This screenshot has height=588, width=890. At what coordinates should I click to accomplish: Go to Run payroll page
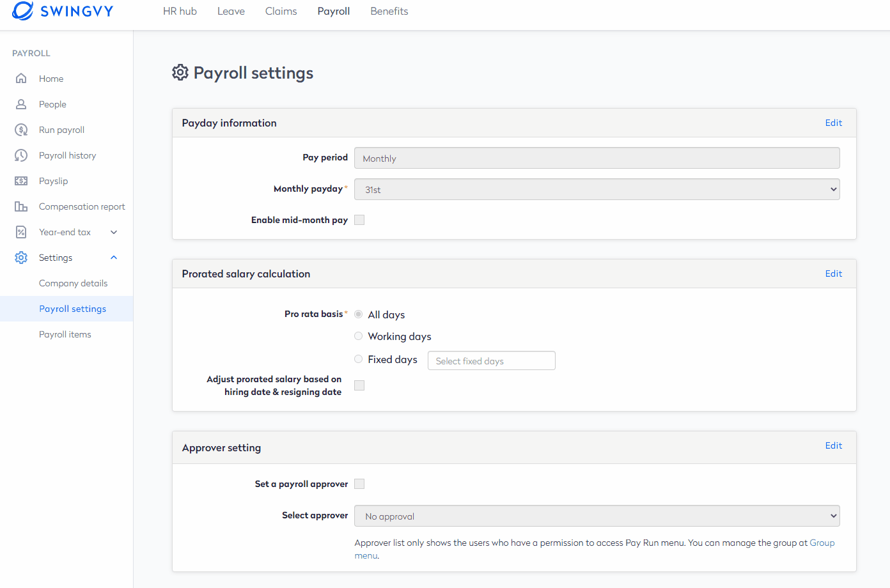click(61, 130)
